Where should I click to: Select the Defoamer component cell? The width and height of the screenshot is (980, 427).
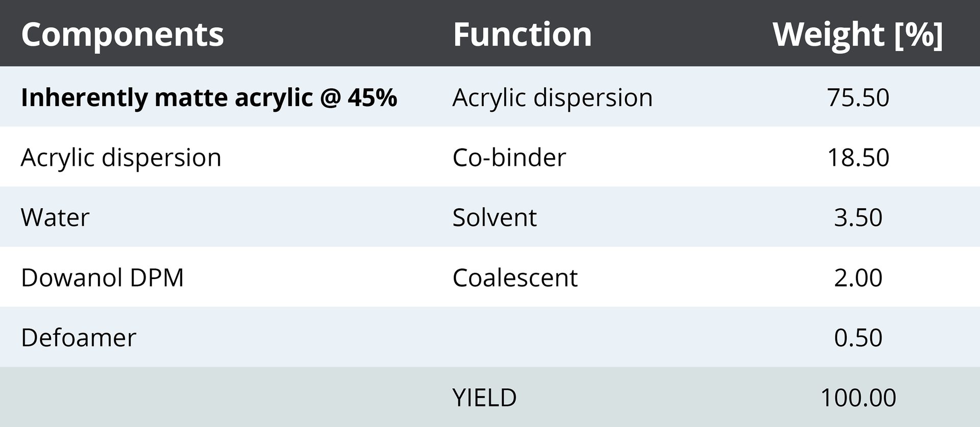pyautogui.click(x=79, y=337)
